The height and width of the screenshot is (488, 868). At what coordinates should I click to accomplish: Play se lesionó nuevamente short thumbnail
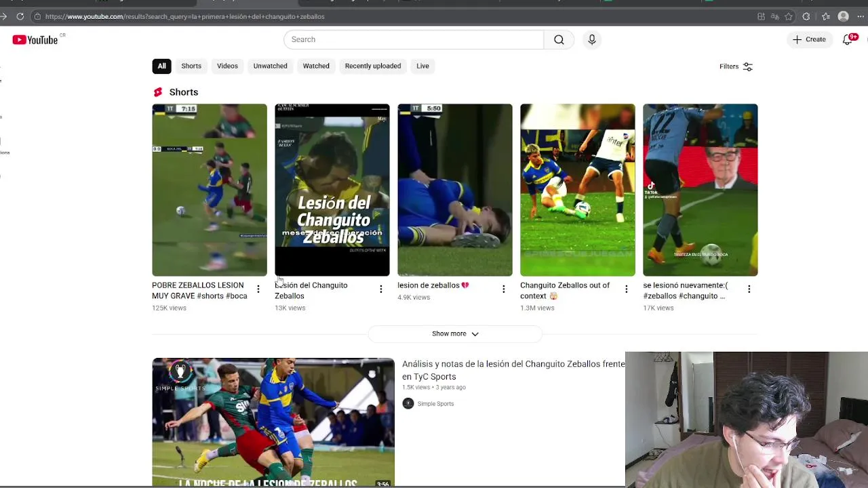click(x=701, y=190)
